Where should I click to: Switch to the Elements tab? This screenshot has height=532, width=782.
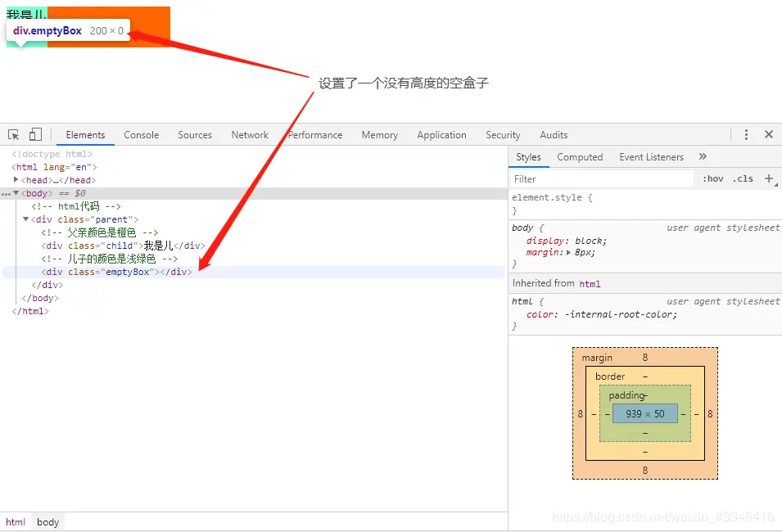(x=85, y=134)
